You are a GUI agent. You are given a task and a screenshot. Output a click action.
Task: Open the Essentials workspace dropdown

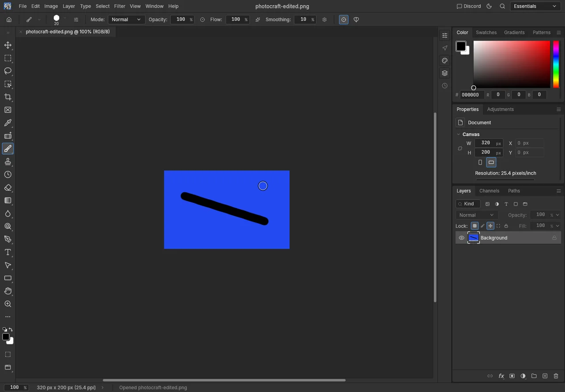(x=535, y=6)
